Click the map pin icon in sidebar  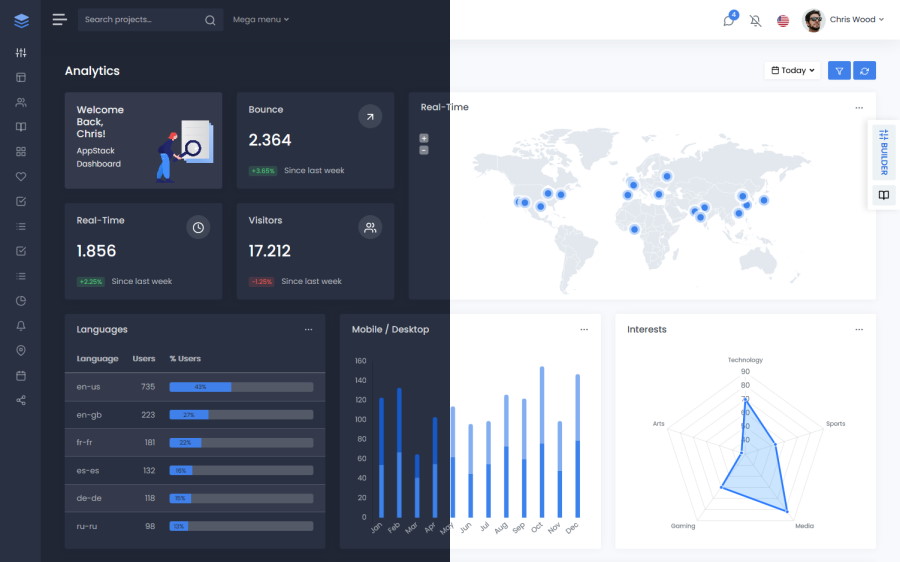[x=21, y=351]
